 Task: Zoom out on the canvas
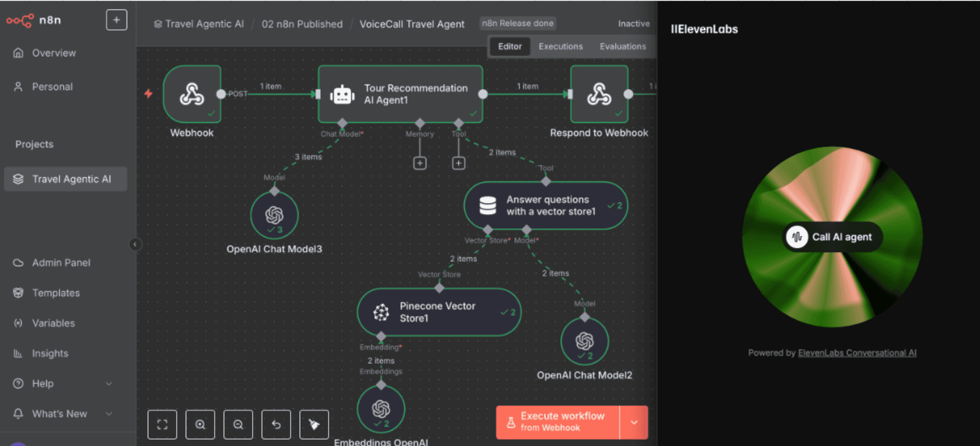pyautogui.click(x=238, y=424)
